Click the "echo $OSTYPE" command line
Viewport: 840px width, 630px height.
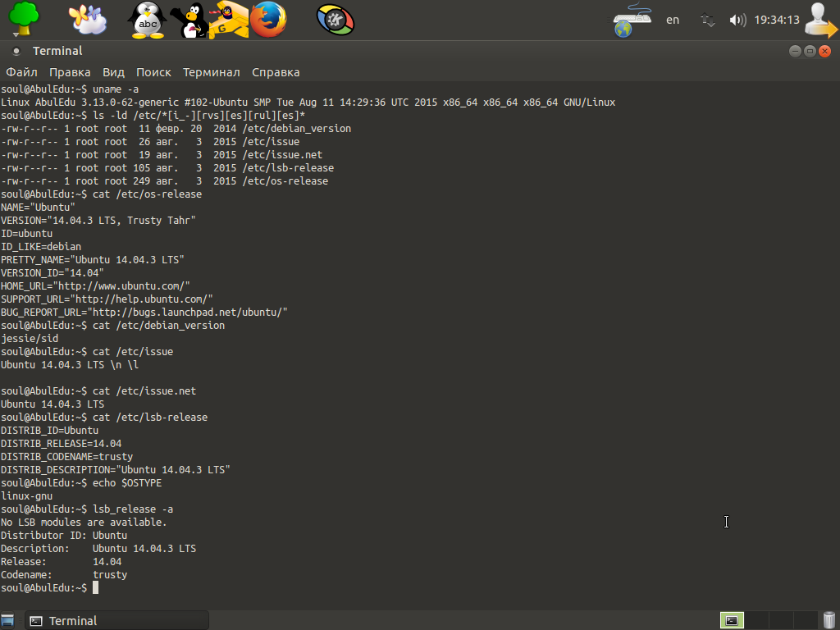(81, 482)
